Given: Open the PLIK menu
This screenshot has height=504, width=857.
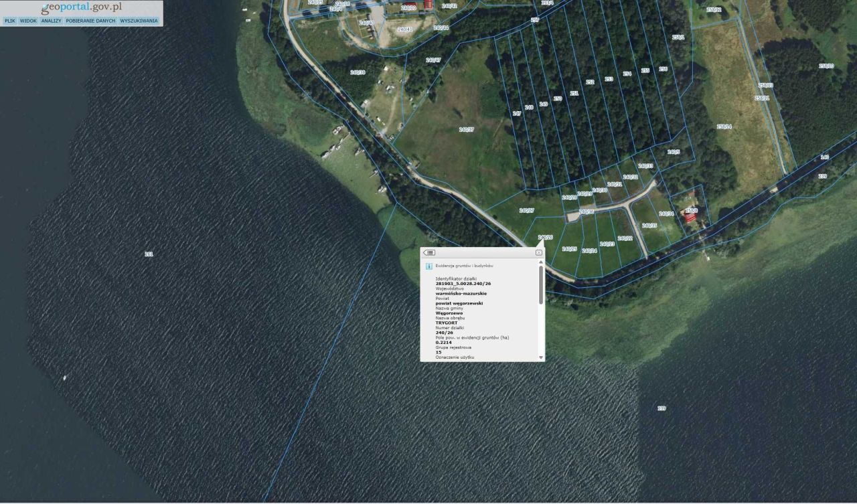Looking at the screenshot, I should 10,21.
